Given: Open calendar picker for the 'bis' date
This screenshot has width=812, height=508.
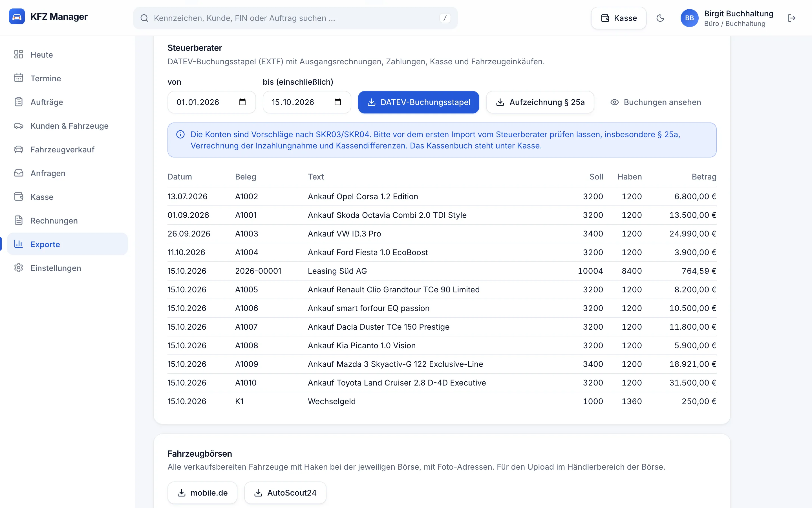Looking at the screenshot, I should [337, 102].
